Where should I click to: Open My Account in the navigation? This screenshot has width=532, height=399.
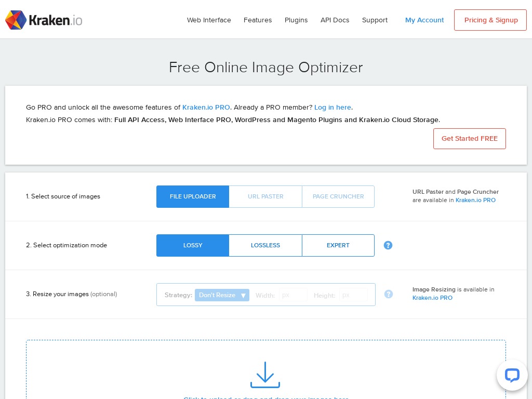[424, 20]
